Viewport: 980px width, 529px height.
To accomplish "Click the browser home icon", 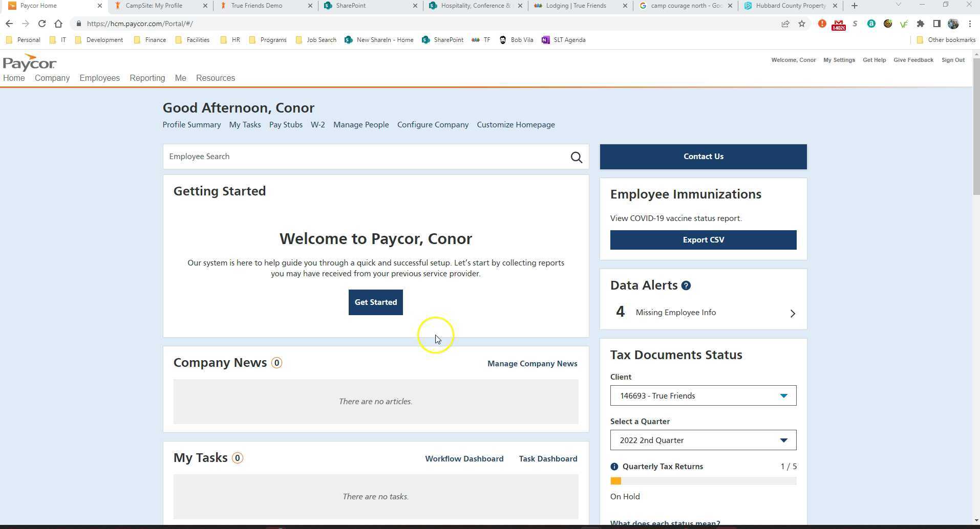I will [x=58, y=24].
